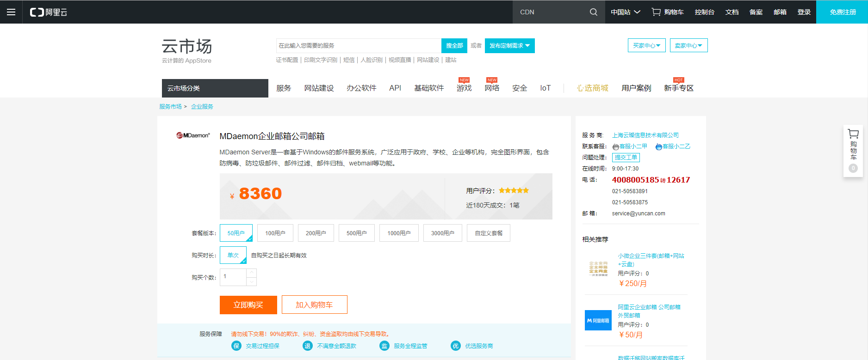The height and width of the screenshot is (360, 868).
Task: Click the 搜全部 search button
Action: click(454, 46)
